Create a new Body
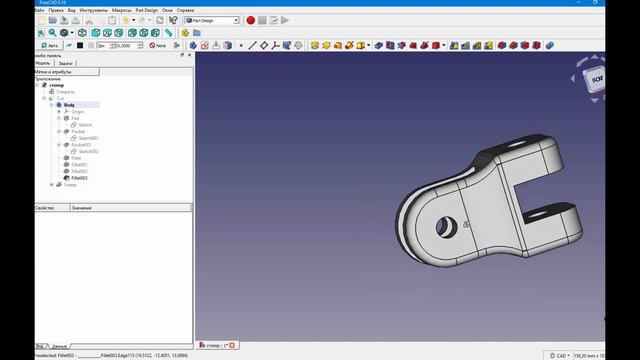 point(193,45)
